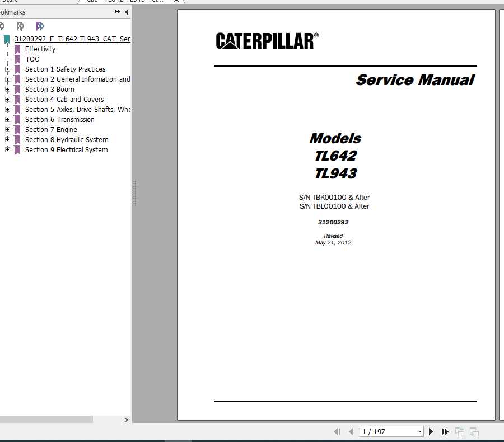The image size is (504, 442).
Task: Click the first page navigation icon
Action: coord(338,431)
